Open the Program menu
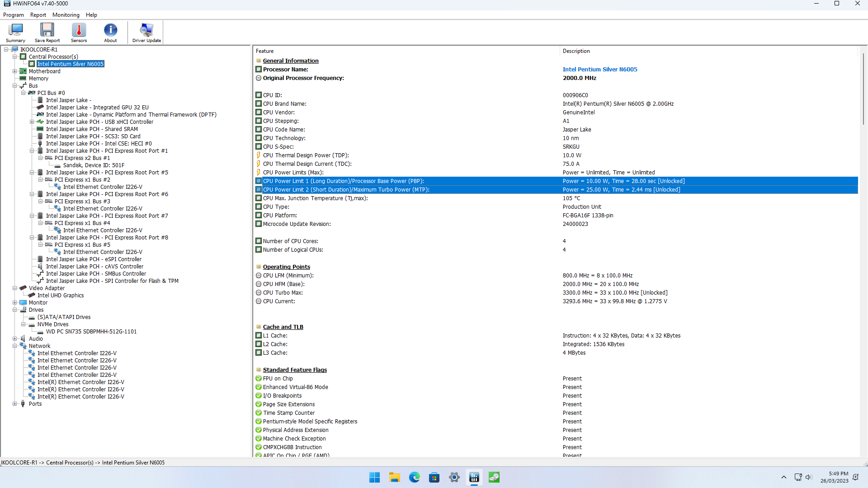Image resolution: width=868 pixels, height=488 pixels. 14,15
